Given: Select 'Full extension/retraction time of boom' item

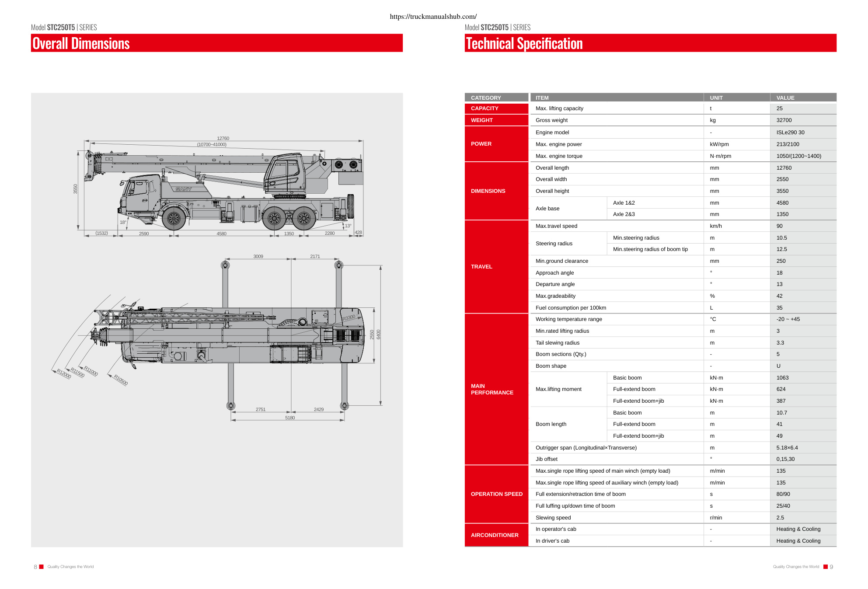Looking at the screenshot, I should click(581, 494).
